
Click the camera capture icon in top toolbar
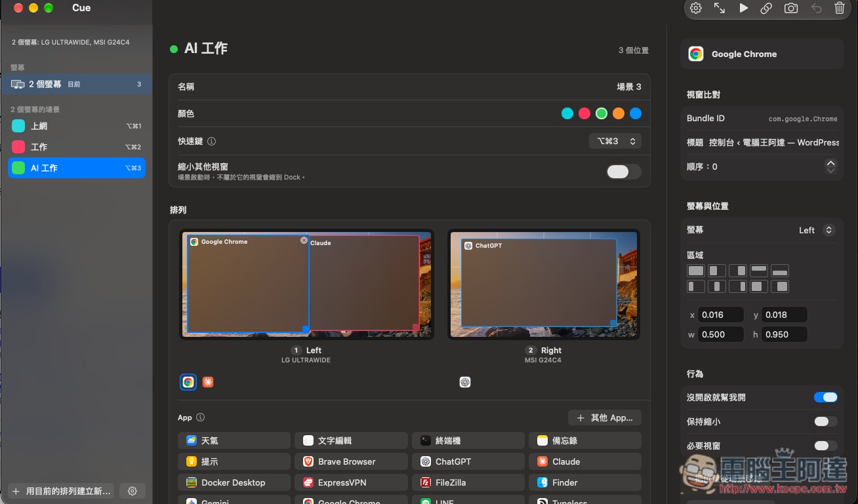791,9
